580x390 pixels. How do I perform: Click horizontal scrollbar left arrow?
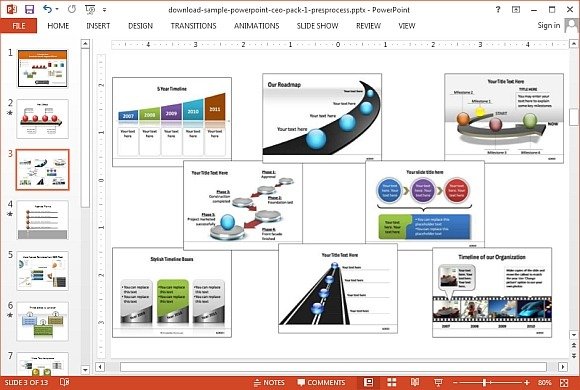click(100, 367)
